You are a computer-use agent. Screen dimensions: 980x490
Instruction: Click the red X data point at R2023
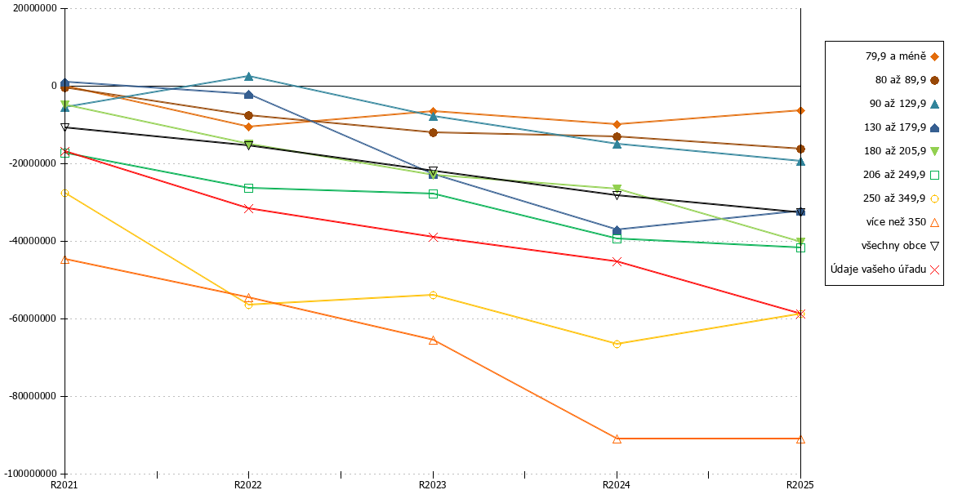[433, 237]
